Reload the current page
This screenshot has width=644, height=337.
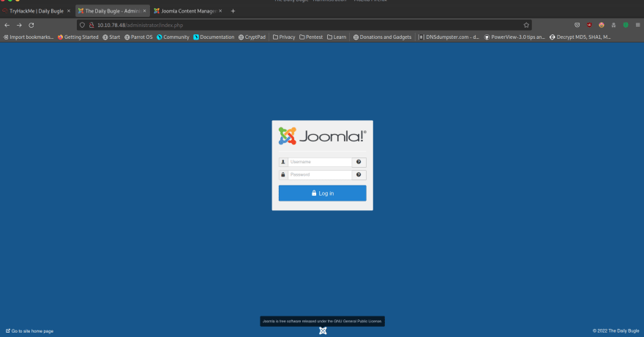coord(31,25)
